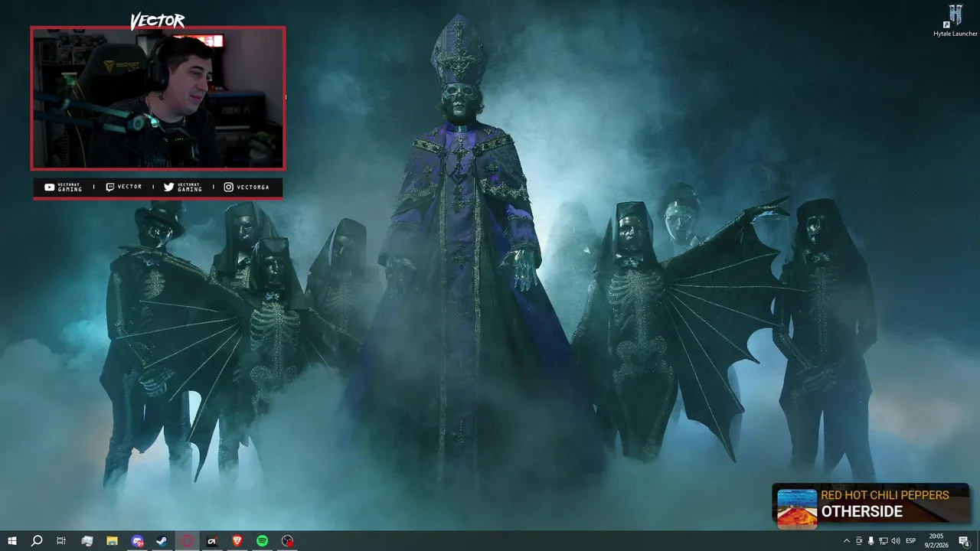980x551 pixels.
Task: Click the Twitter Vectorat Gaming label
Action: (182, 187)
